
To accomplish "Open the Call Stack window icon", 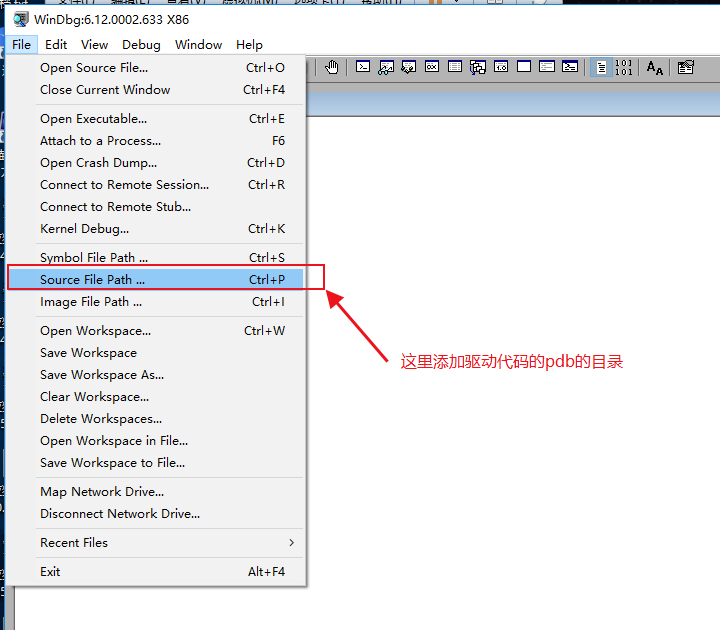I will [478, 67].
